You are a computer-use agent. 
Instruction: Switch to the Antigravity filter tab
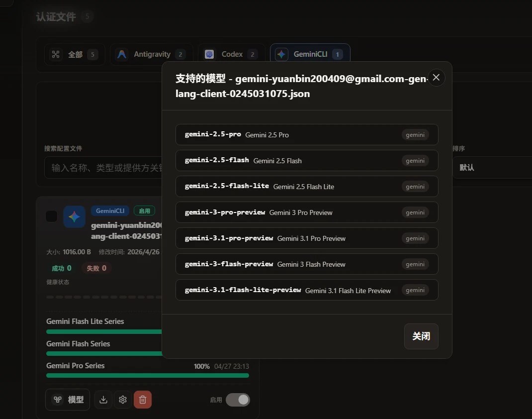click(x=151, y=54)
